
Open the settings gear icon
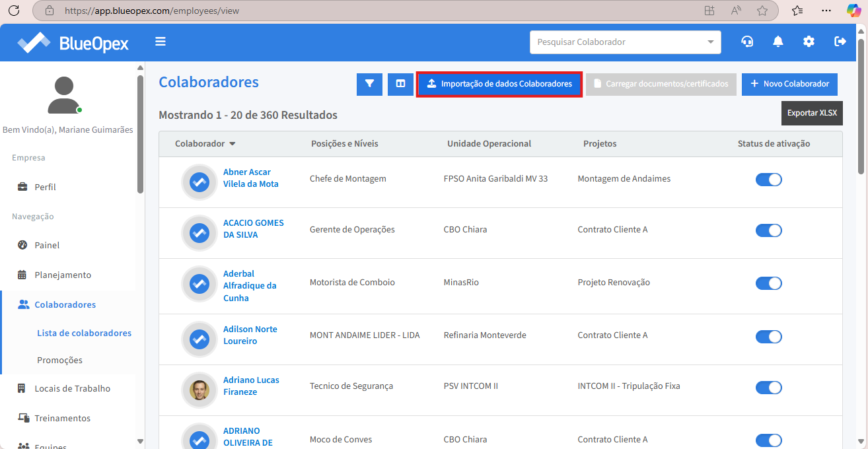pyautogui.click(x=809, y=42)
